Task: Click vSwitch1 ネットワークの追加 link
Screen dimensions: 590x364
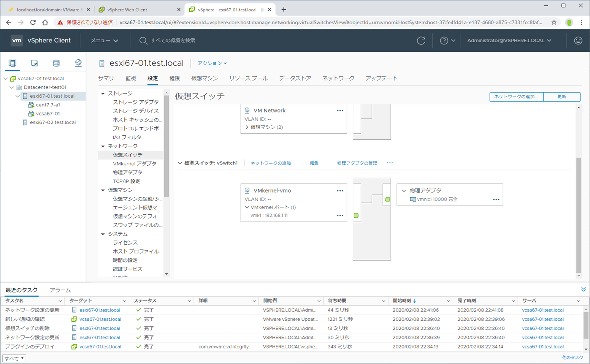Action: pos(271,163)
